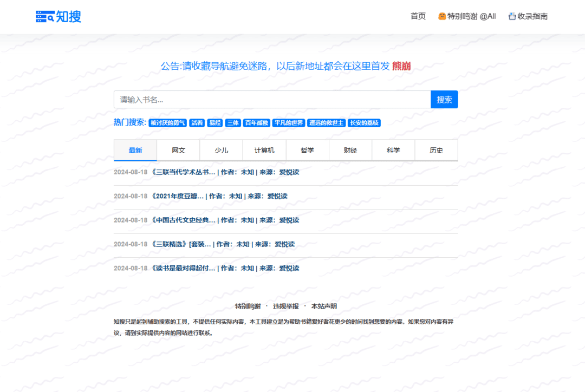The image size is (585, 392).
Task: Switch to the 历史 tab
Action: (x=436, y=150)
